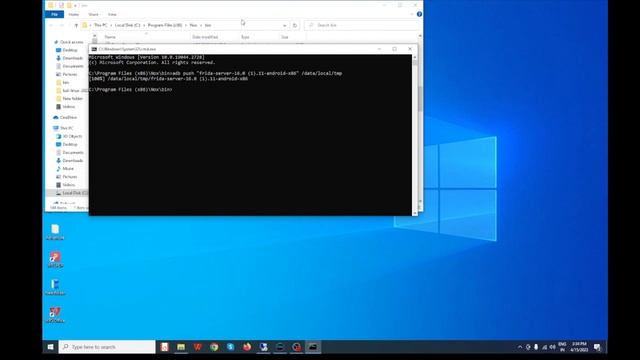Click 'This PC' in the address breadcrumb

point(101,25)
